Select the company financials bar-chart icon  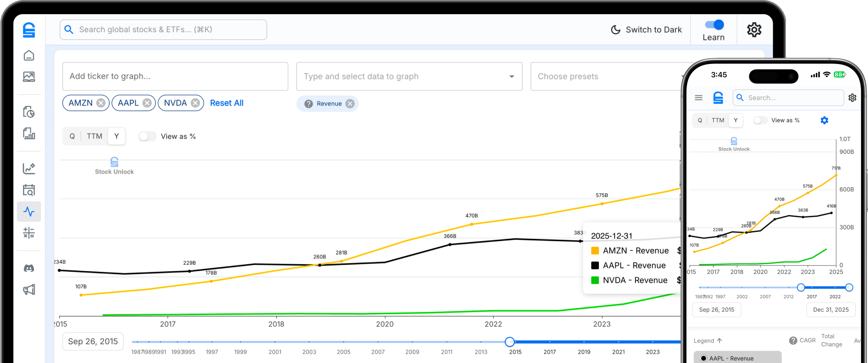[29, 134]
